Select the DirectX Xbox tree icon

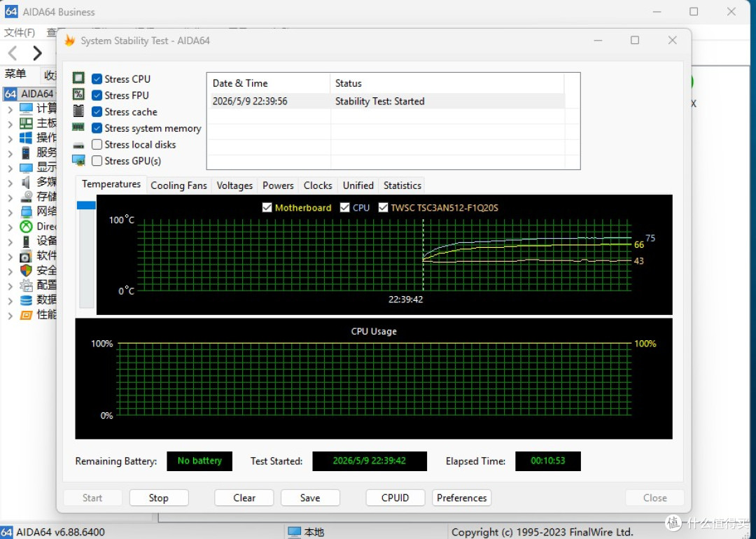point(26,226)
